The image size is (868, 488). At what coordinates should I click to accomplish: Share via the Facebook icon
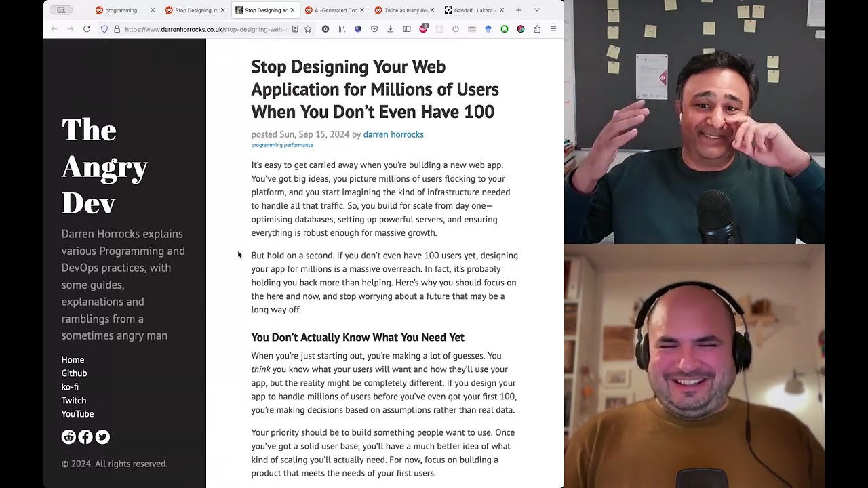coord(85,437)
